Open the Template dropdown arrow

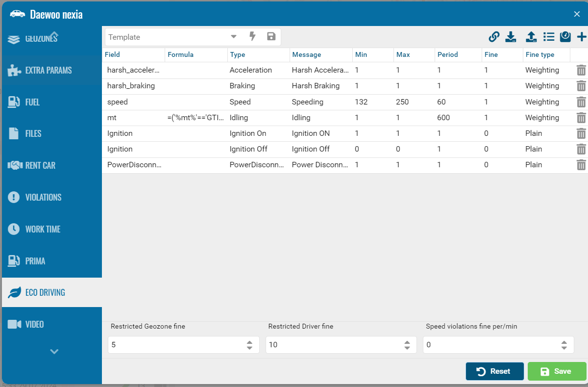[234, 37]
